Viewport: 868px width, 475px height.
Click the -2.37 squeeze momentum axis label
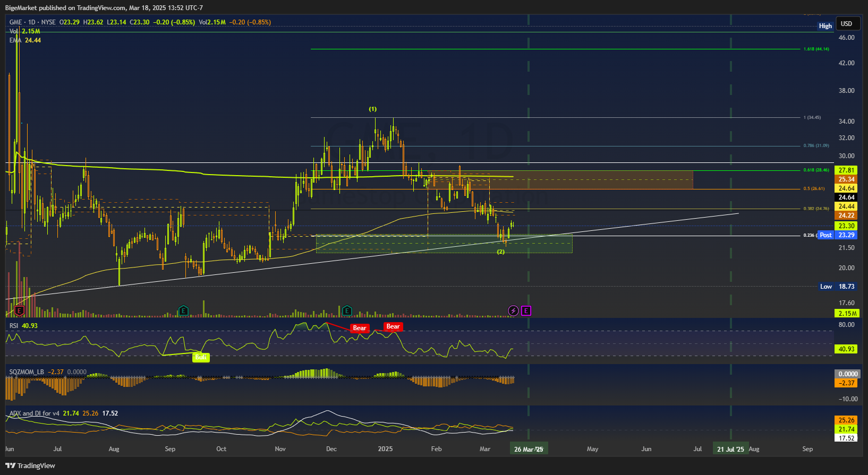pos(846,383)
